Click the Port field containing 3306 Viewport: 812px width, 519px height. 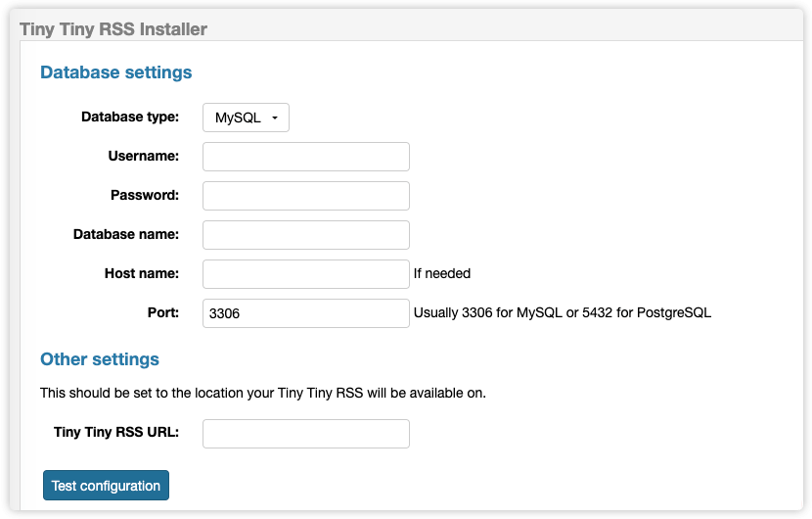tap(305, 313)
